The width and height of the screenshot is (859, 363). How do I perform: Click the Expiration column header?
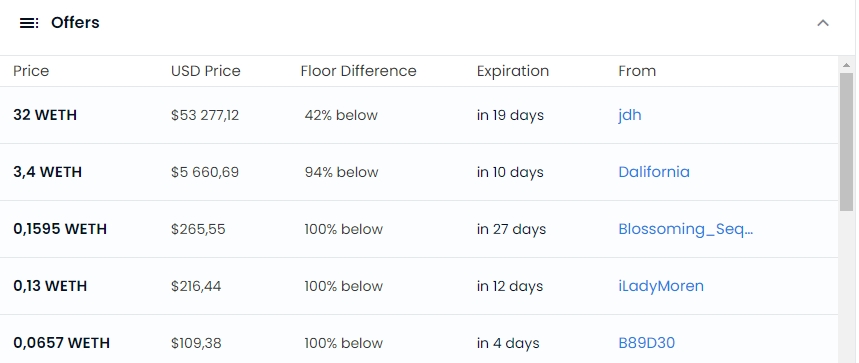tap(512, 71)
